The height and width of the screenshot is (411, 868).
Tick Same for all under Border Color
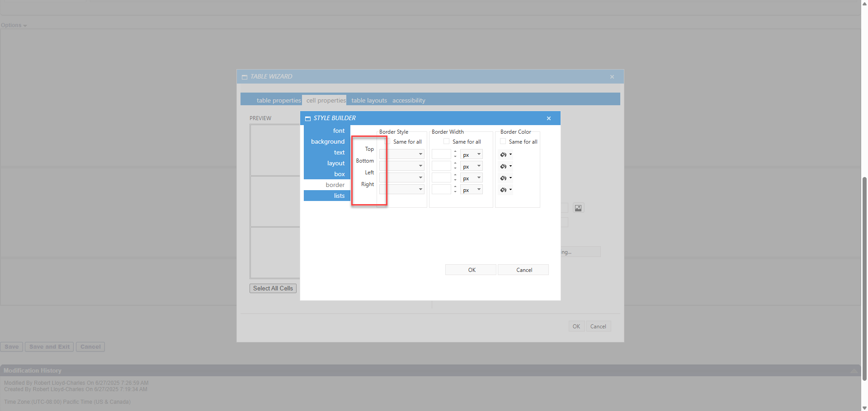(x=503, y=141)
